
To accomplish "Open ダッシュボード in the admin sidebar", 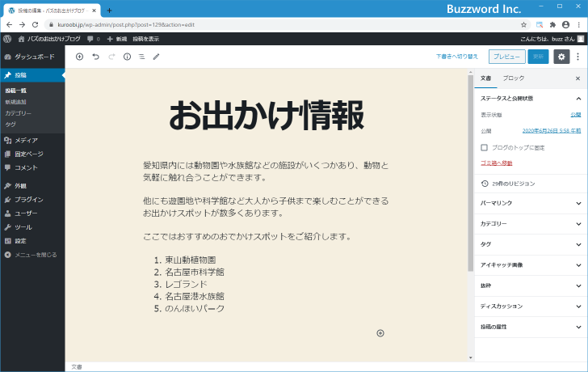I will tap(32, 57).
